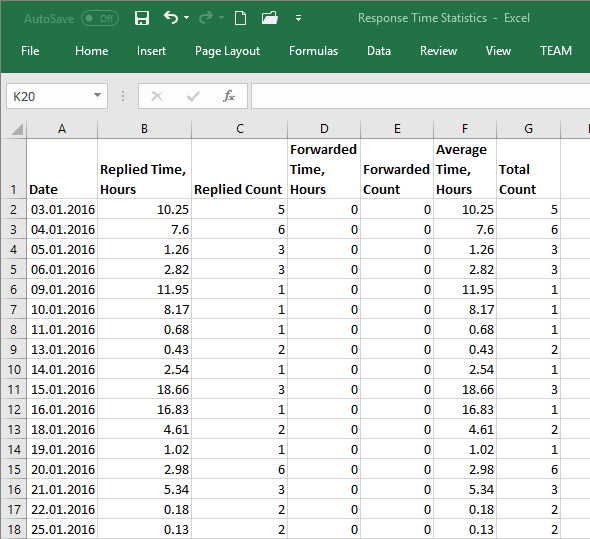This screenshot has height=539, width=590.
Task: Toggle the AutoSave switch
Action: click(x=100, y=18)
